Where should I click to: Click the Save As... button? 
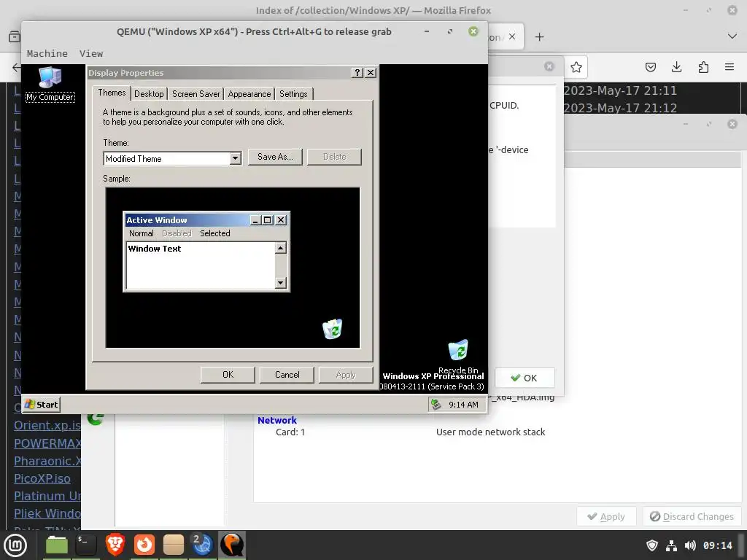pyautogui.click(x=275, y=157)
